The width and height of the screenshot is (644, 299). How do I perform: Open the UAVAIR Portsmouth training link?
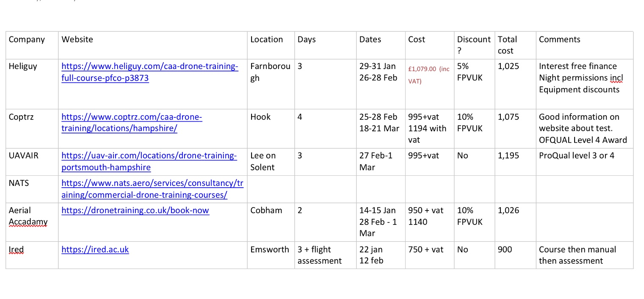pyautogui.click(x=149, y=161)
